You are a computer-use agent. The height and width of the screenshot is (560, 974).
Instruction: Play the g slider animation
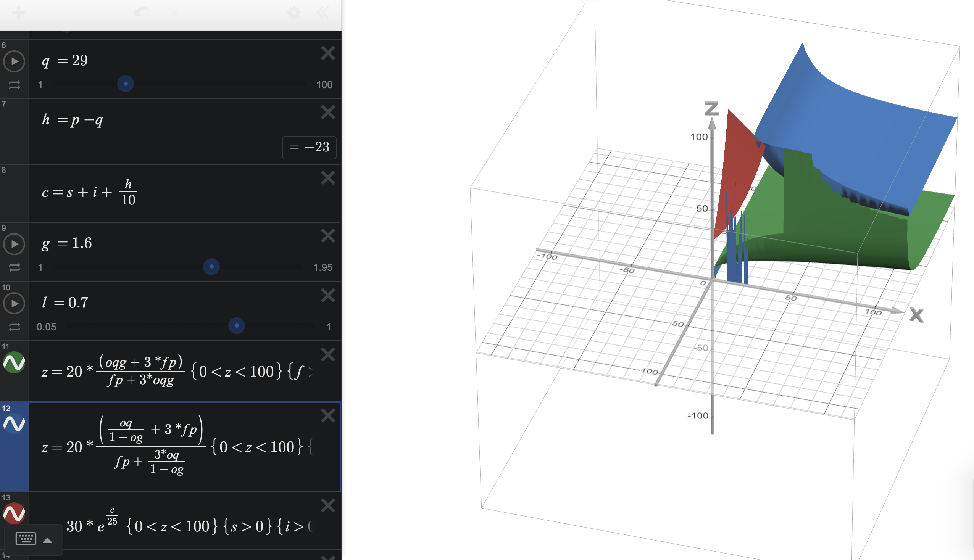pos(14,244)
